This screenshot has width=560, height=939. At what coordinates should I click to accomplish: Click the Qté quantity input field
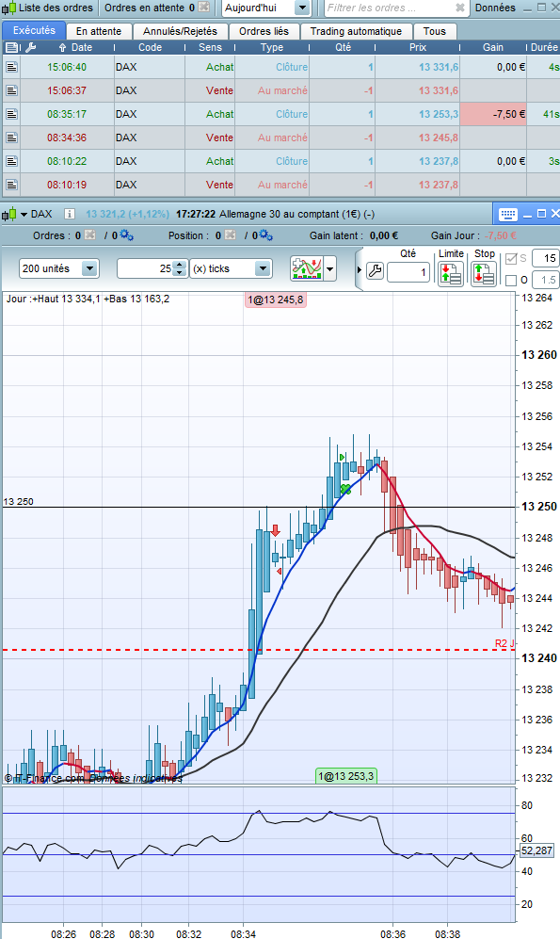click(x=408, y=272)
